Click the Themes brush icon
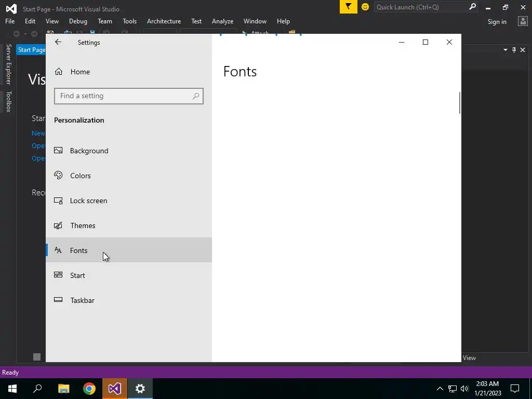Viewport: 532px width, 399px height. coord(58,225)
